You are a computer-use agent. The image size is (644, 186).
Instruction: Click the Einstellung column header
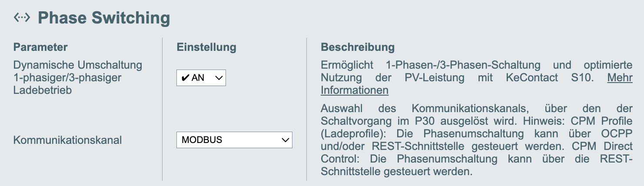(206, 47)
